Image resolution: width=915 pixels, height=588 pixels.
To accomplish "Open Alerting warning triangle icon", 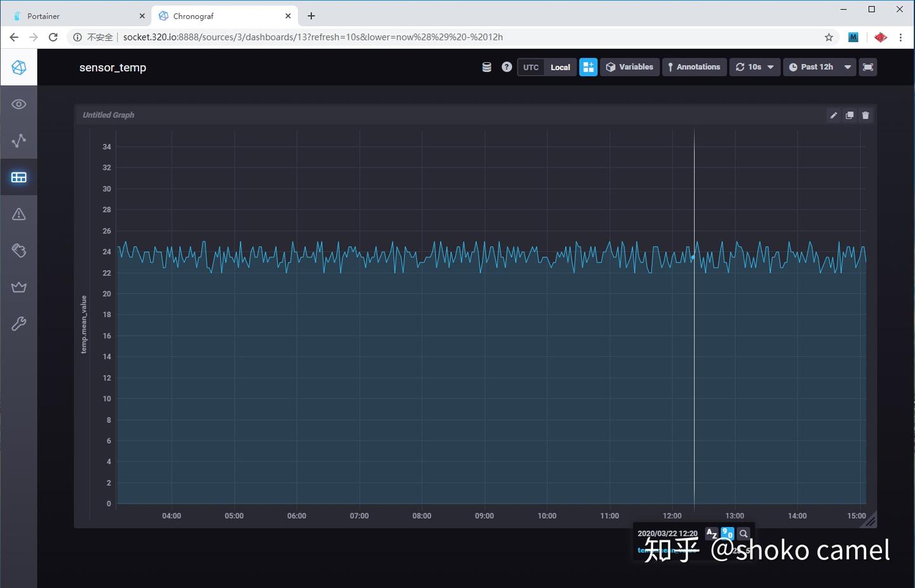I will [x=19, y=214].
